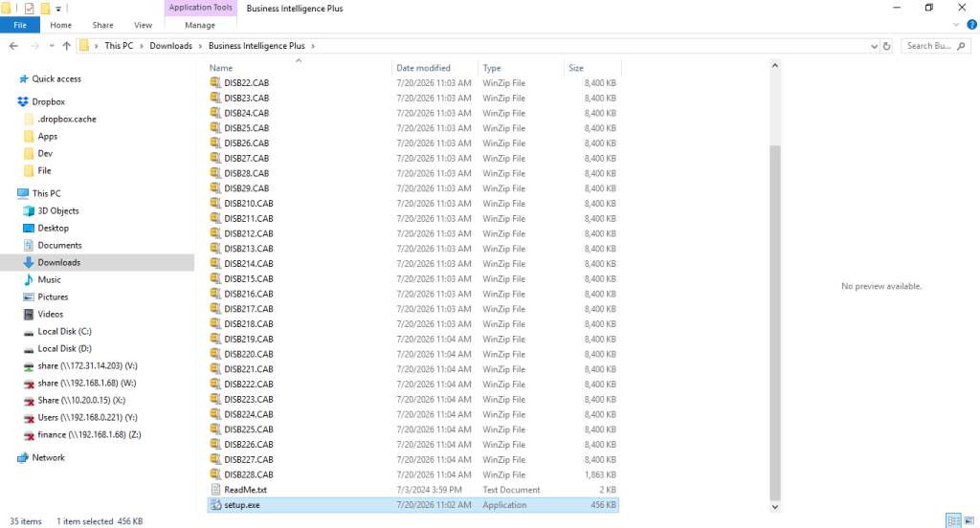Open the setup.exe application icon
980x528 pixels.
pos(215,505)
